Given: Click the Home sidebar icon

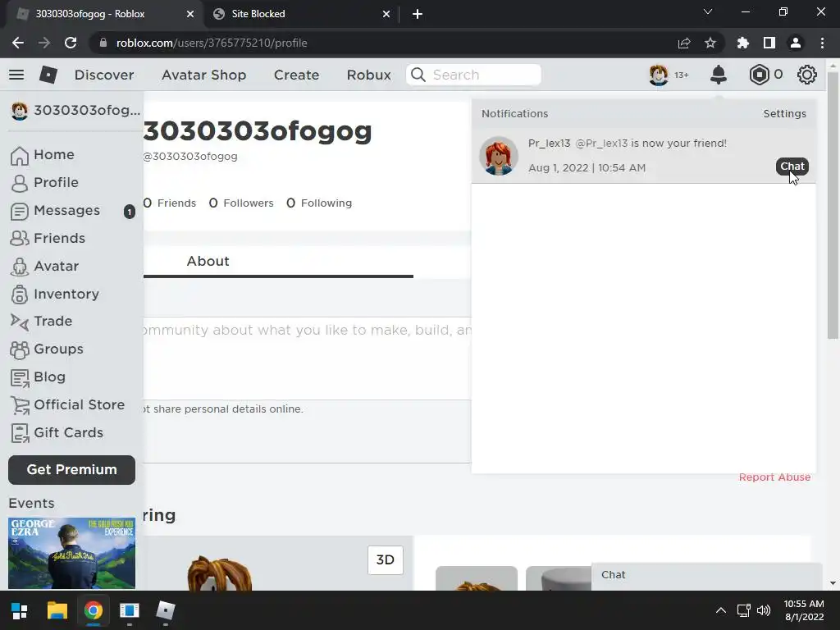Looking at the screenshot, I should pyautogui.click(x=20, y=155).
